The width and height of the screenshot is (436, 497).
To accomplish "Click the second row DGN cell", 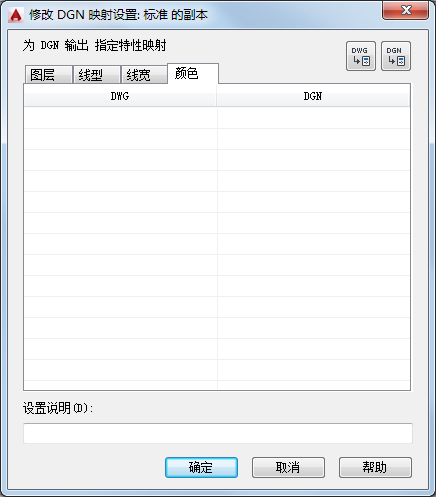I will 314,139.
